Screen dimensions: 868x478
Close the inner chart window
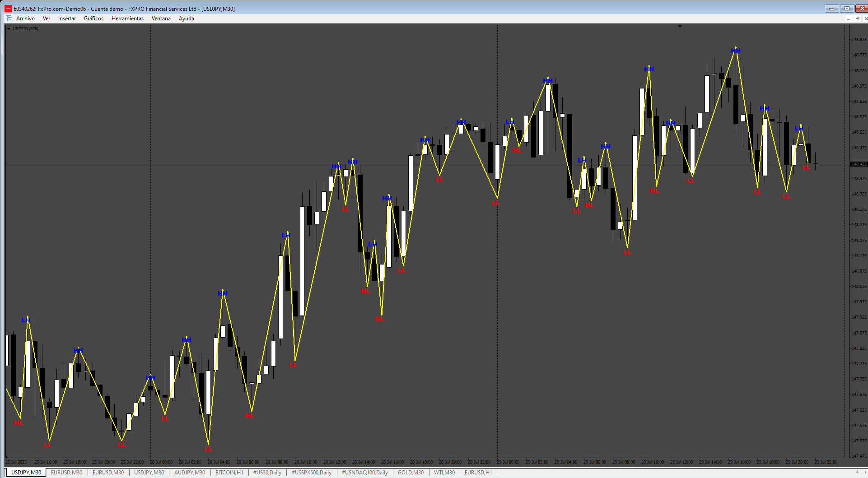(865, 19)
